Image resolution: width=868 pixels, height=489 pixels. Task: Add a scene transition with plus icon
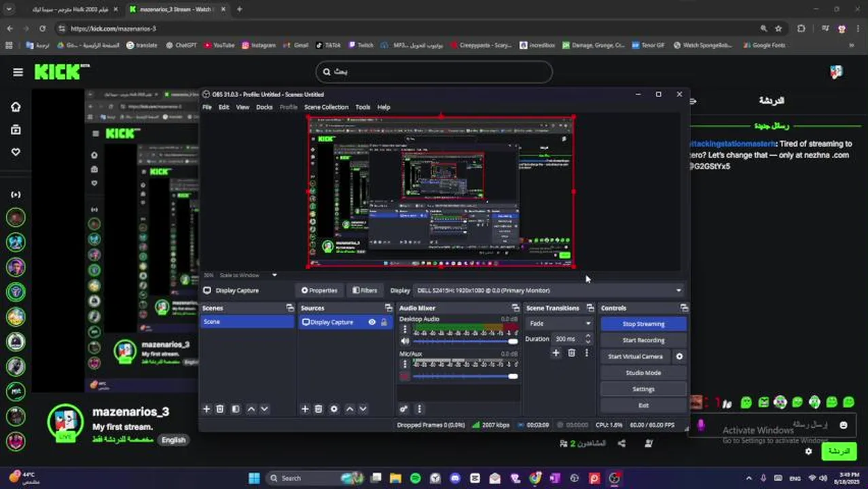tap(556, 353)
